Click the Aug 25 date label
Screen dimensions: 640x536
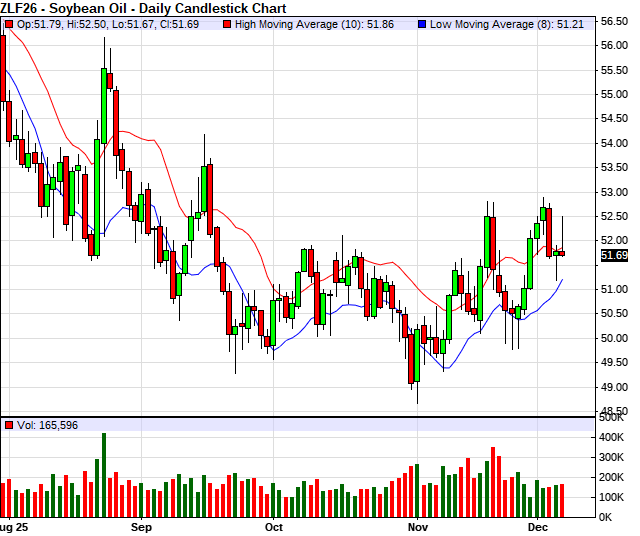(14, 526)
